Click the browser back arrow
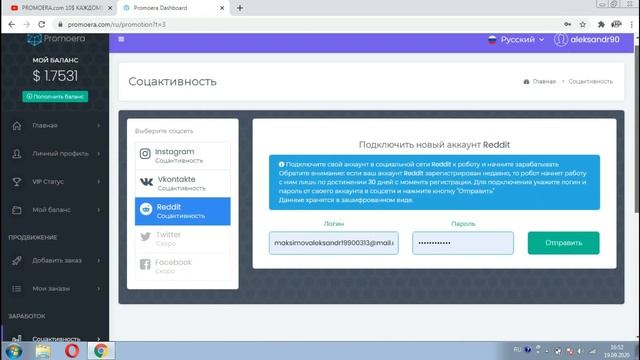Screen dimensions: 640x360 point(11,24)
